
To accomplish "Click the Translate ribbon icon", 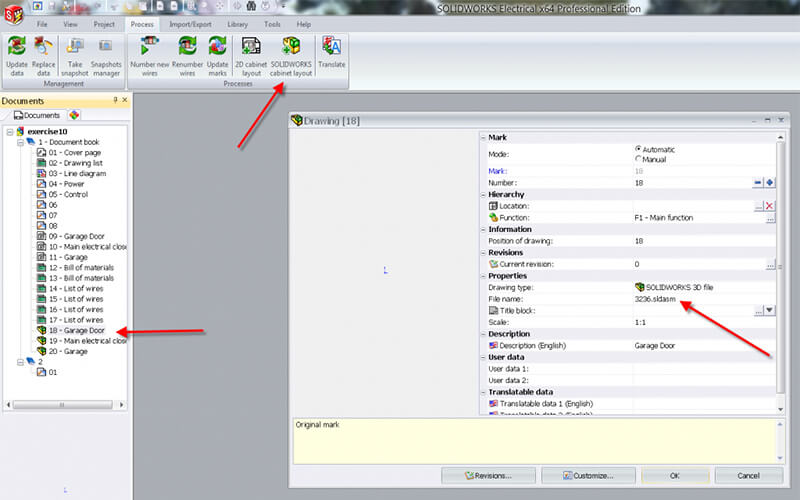I will [x=332, y=52].
